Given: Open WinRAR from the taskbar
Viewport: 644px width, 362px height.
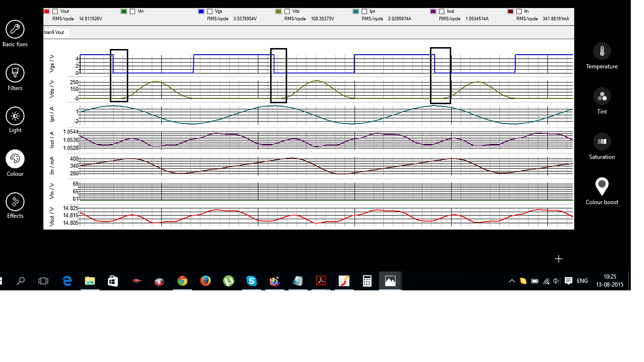Looking at the screenshot, I should [275, 281].
